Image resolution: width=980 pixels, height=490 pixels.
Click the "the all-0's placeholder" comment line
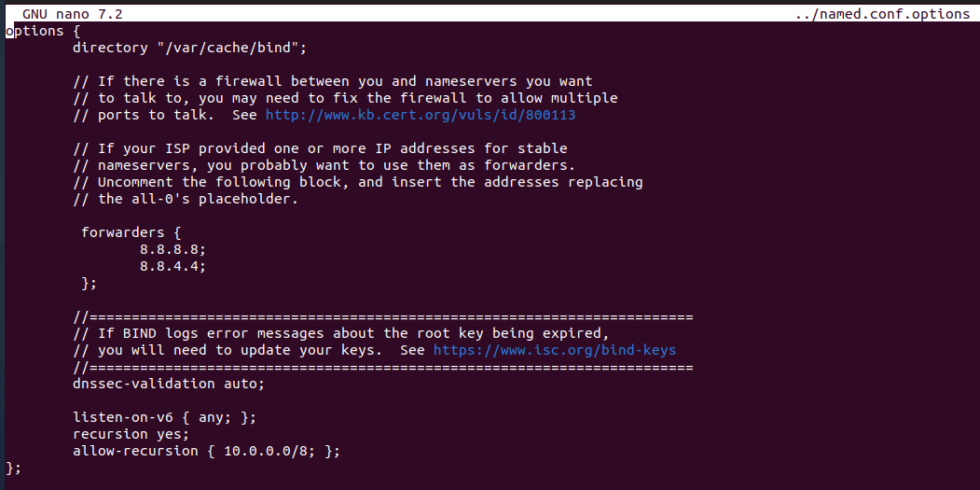coord(198,199)
